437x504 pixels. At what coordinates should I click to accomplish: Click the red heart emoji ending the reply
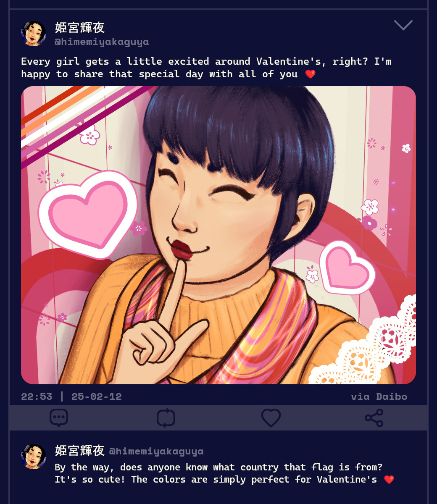point(389,480)
